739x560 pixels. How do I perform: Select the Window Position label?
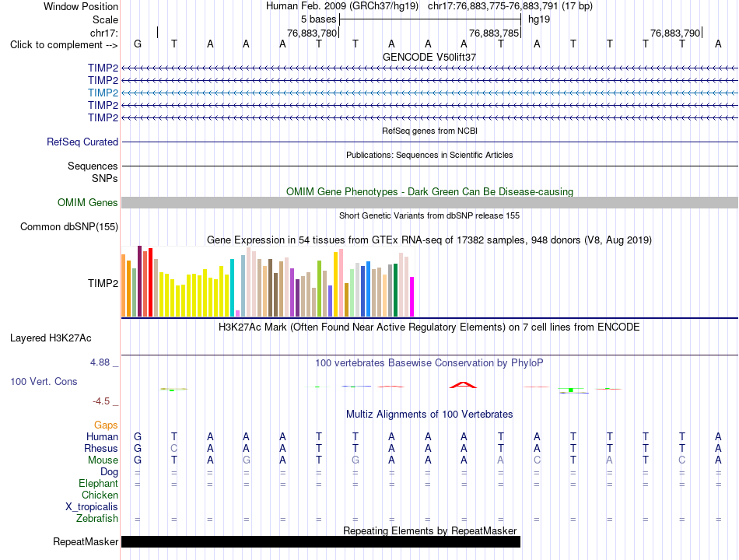(x=81, y=6)
